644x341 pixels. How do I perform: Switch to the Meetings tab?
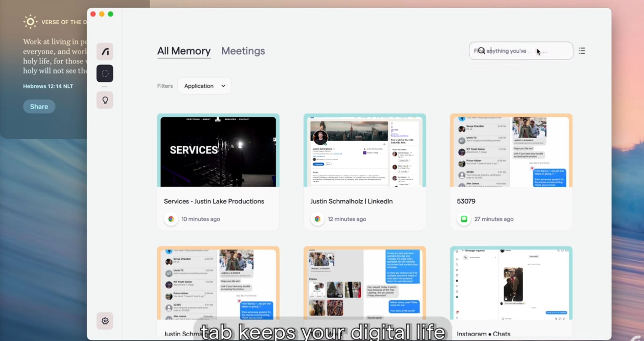pos(243,51)
